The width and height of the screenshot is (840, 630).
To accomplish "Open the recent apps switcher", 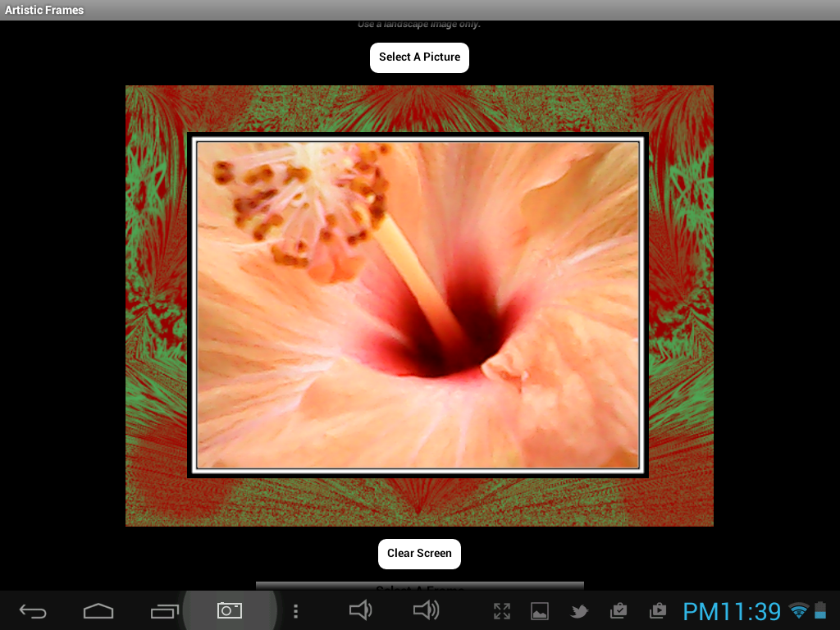I will coord(165,611).
